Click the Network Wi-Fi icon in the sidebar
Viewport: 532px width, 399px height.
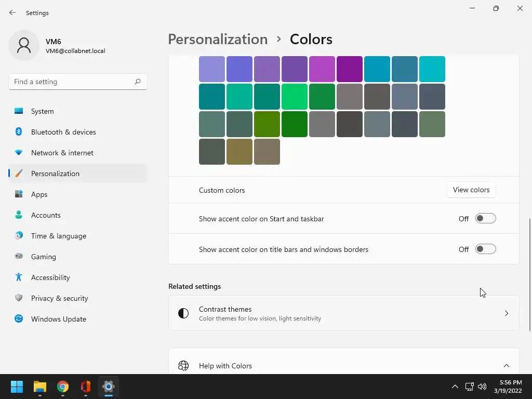pos(19,153)
